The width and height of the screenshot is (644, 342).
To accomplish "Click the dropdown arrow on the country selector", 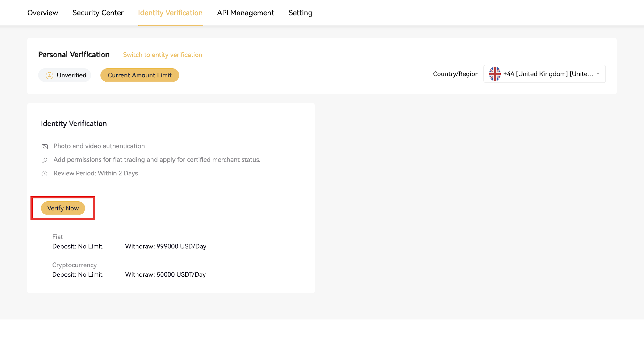I will point(598,74).
